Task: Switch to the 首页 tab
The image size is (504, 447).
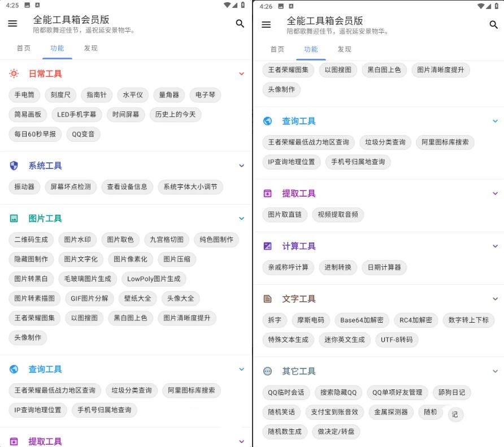Action: coord(24,48)
